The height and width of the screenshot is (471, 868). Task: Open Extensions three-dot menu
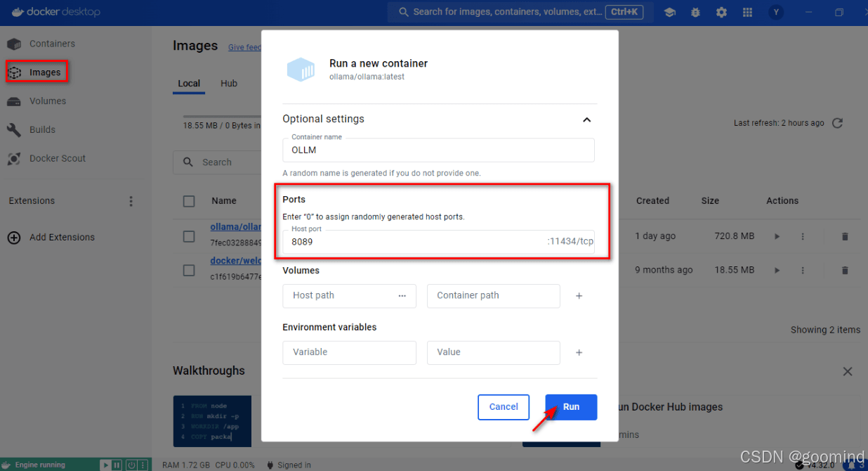(131, 201)
